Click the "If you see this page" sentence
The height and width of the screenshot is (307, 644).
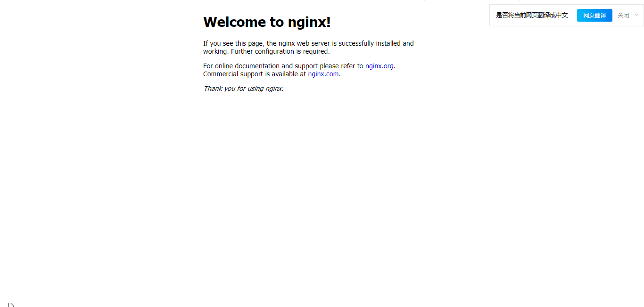[x=308, y=47]
